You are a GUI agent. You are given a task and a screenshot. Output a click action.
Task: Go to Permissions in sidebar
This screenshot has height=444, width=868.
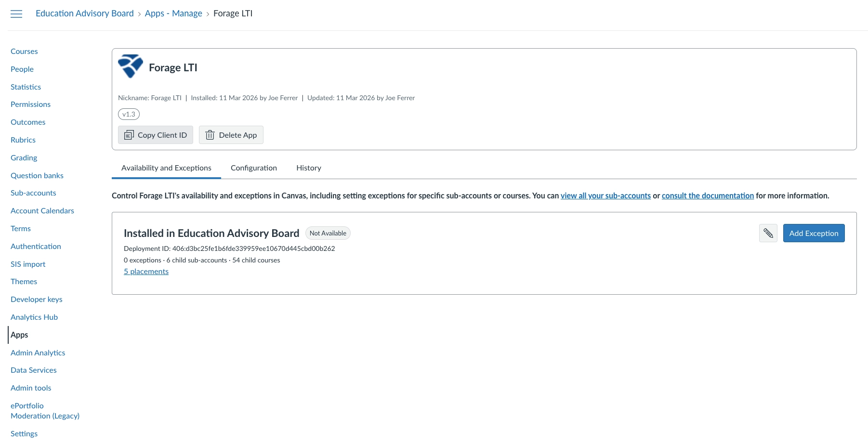30,104
